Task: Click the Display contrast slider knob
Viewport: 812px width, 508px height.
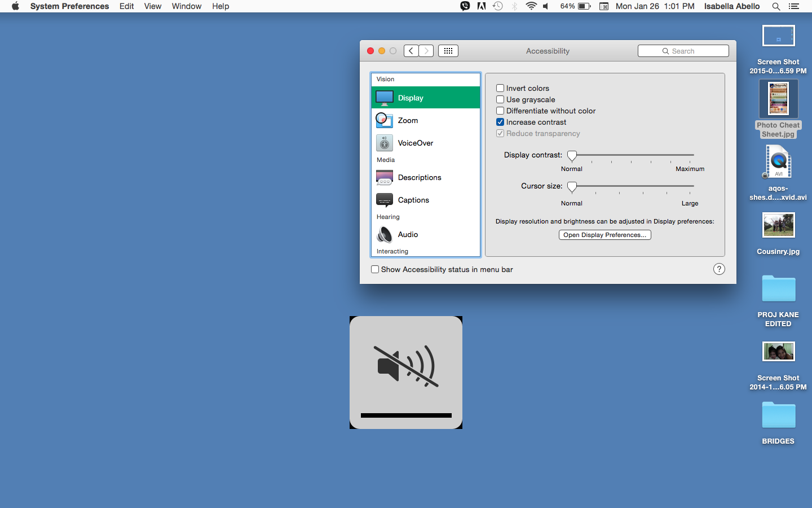Action: (572, 155)
